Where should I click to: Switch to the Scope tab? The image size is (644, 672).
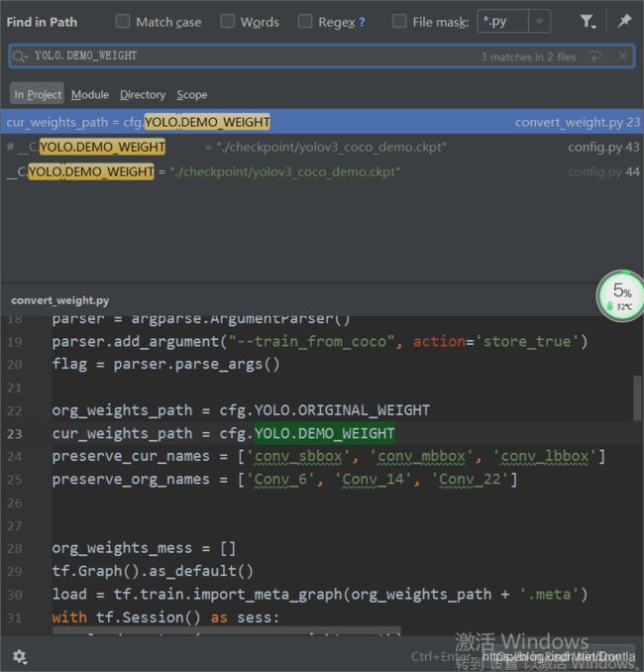click(x=192, y=94)
